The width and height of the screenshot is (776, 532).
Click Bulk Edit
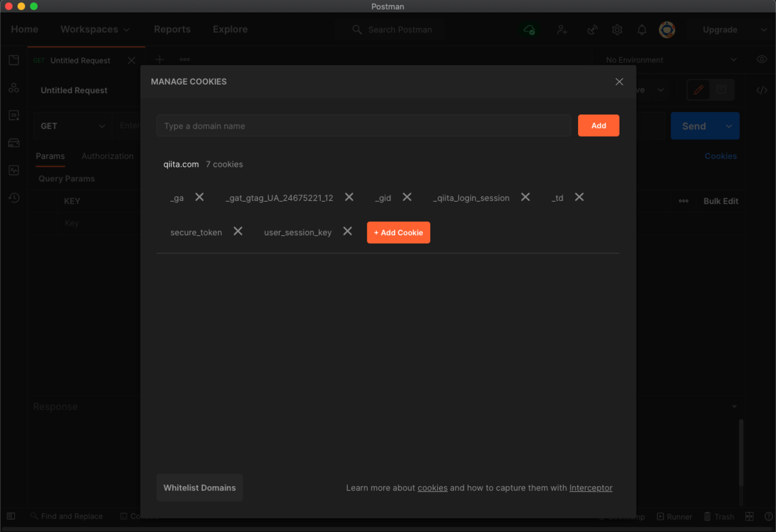[x=721, y=201]
